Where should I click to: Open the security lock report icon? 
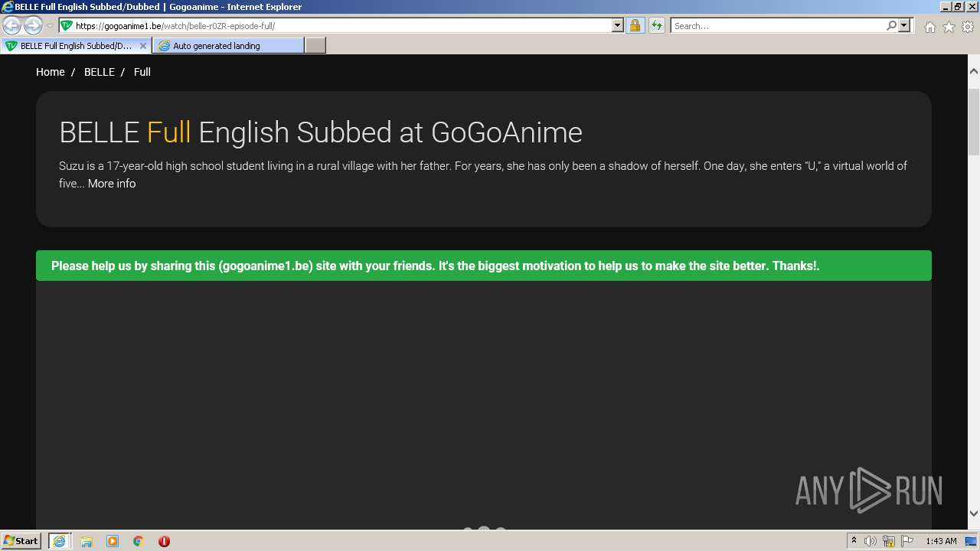click(635, 25)
